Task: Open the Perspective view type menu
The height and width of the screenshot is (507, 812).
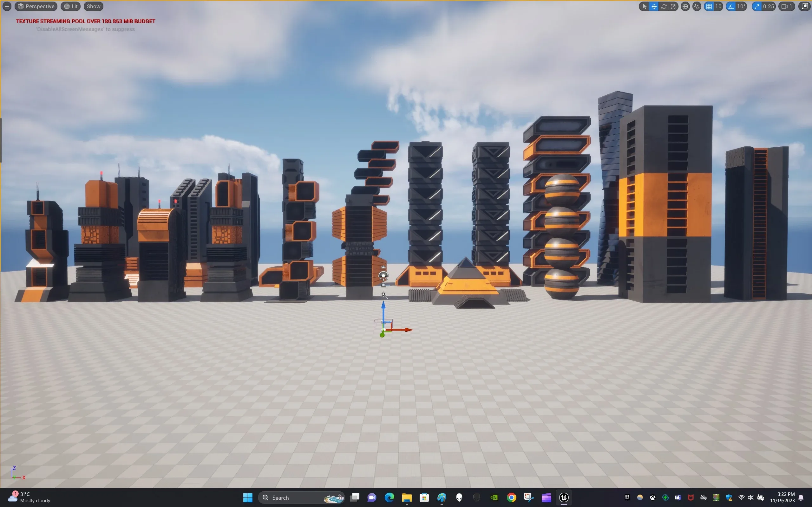Action: (36, 6)
